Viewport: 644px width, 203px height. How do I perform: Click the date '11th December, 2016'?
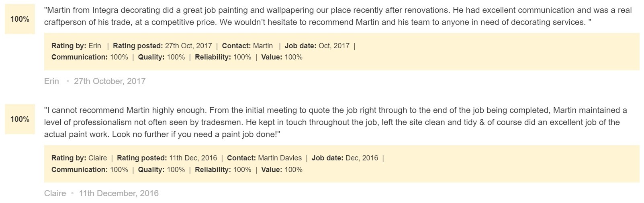(x=119, y=193)
